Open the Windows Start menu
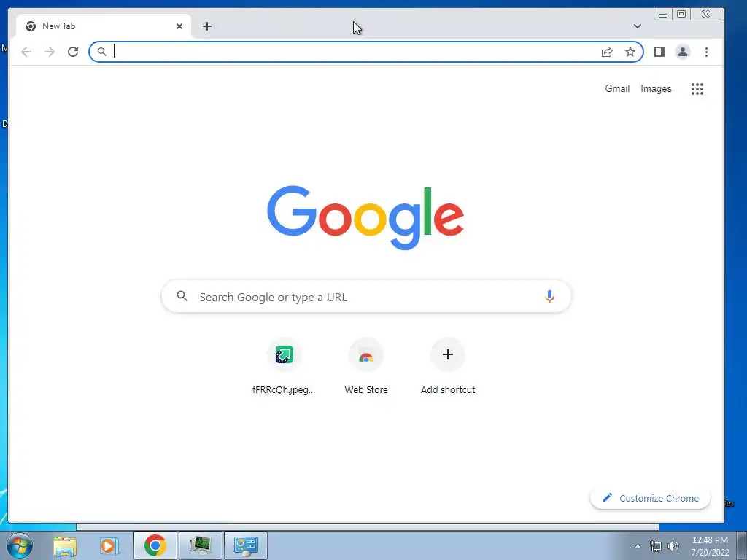The width and height of the screenshot is (747, 560). pos(19,545)
